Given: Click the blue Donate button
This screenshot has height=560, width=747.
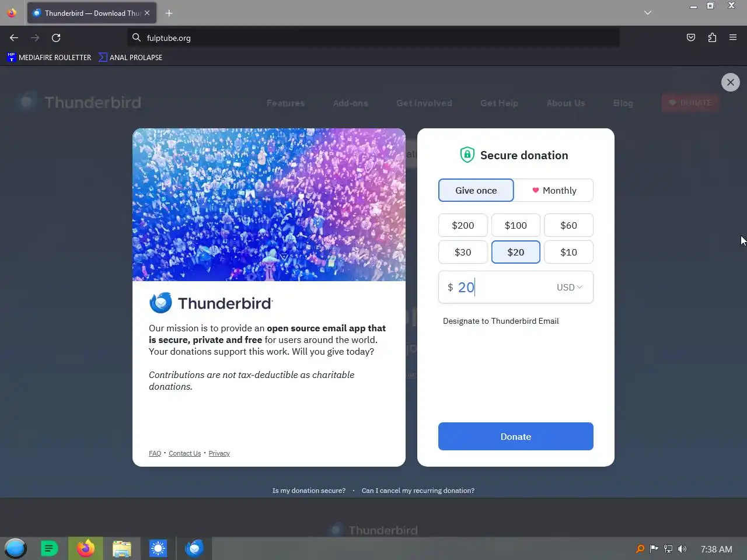Looking at the screenshot, I should coord(516,436).
